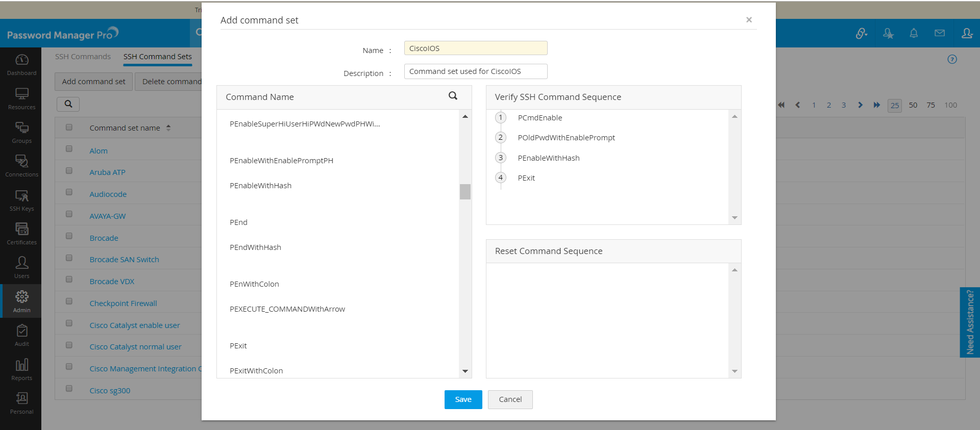The image size is (980, 430).
Task: Open the Audit sidebar section
Action: click(21, 336)
